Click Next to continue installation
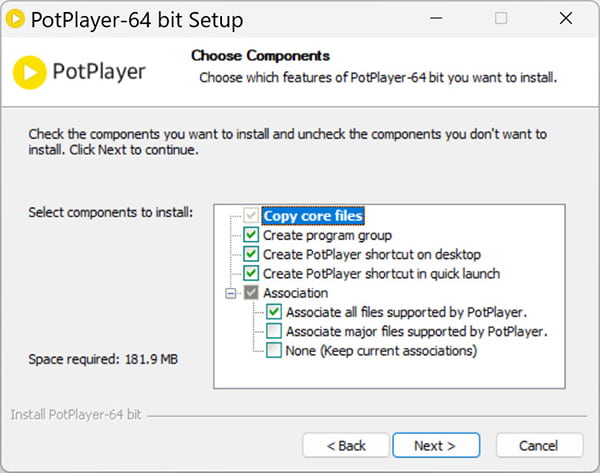 point(436,445)
